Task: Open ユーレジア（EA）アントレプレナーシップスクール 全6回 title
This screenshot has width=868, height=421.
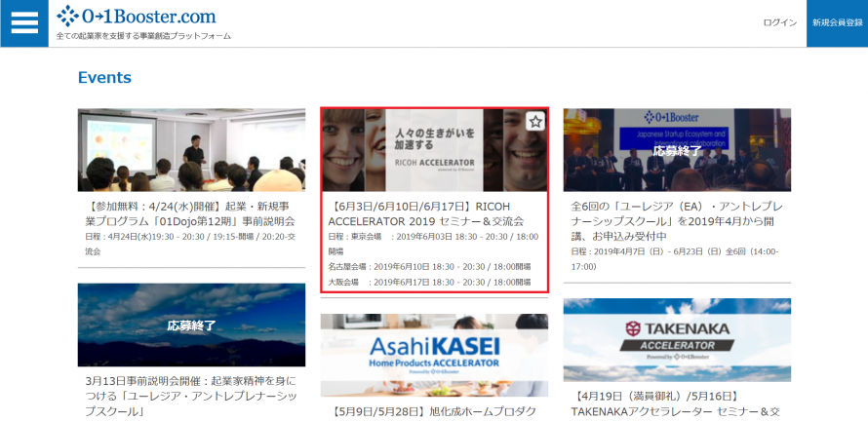Action: (x=677, y=221)
